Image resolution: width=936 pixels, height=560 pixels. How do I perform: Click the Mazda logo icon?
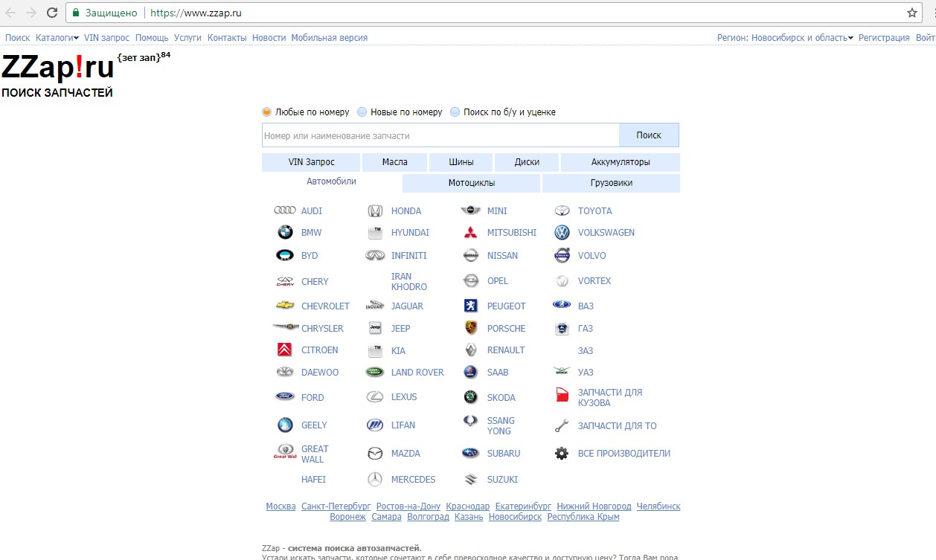tap(375, 454)
